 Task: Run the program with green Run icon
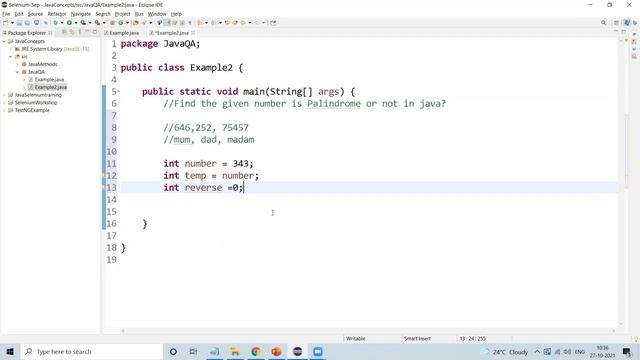[69, 23]
